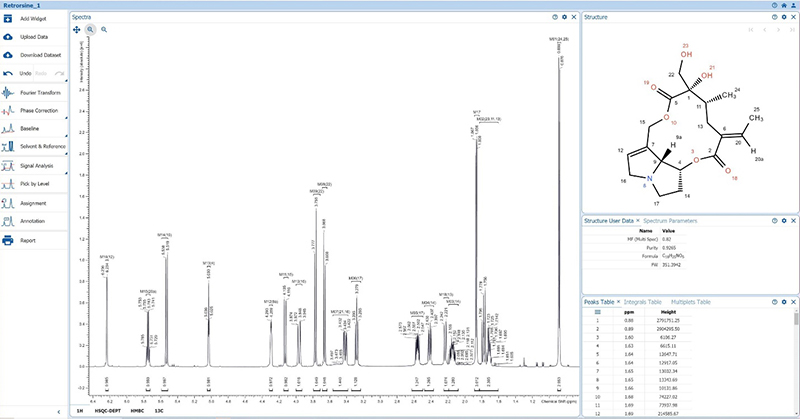Select the highlighted zoom-in tool in Spectra

pos(90,30)
